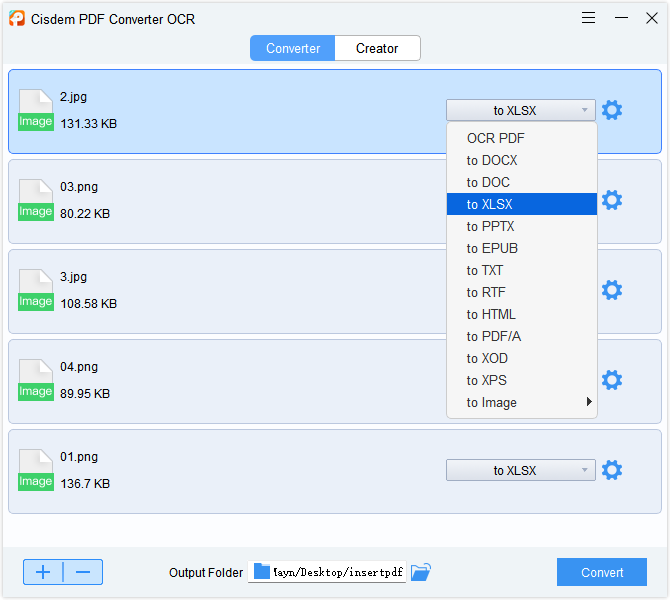Choose to RTF output format
The image size is (670, 600).
[522, 292]
